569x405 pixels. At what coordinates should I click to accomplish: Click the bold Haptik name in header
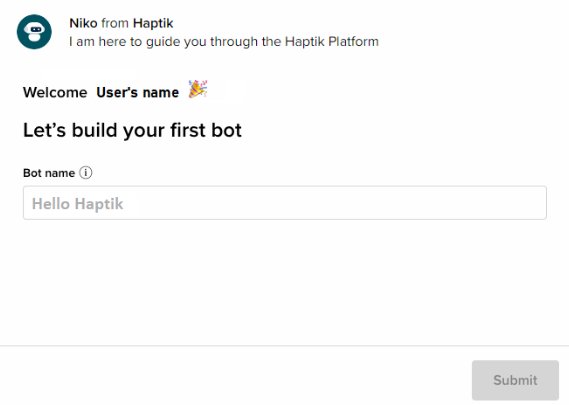(153, 23)
